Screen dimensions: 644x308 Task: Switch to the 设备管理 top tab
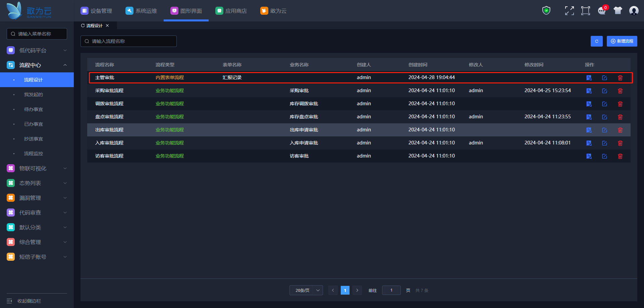96,11
